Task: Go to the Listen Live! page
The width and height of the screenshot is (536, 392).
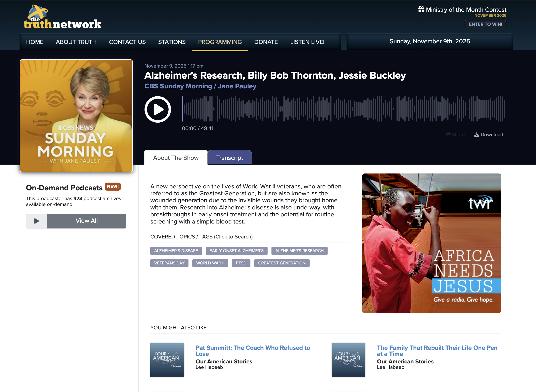Action: 307,42
